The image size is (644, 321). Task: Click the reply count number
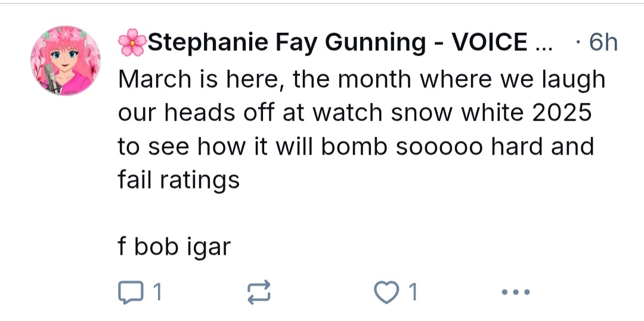156,292
